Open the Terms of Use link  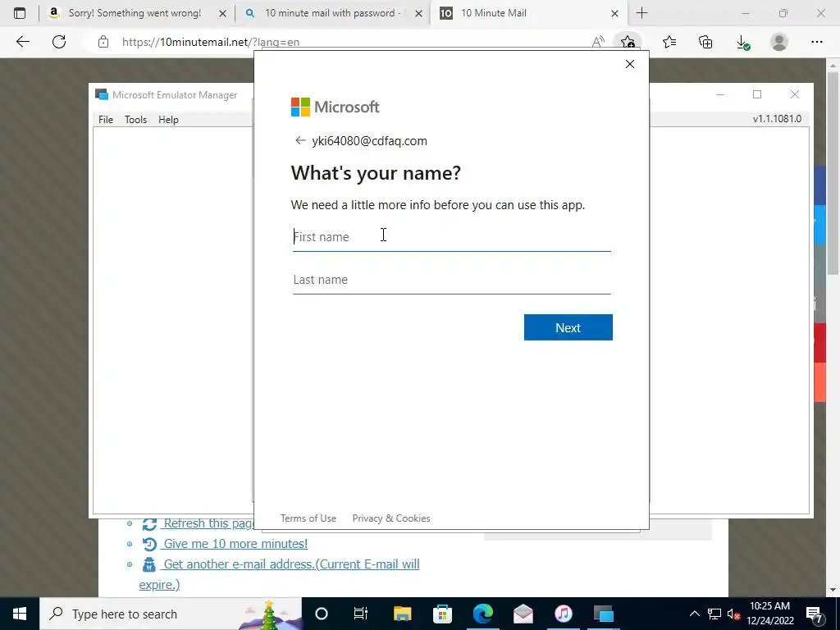(308, 518)
